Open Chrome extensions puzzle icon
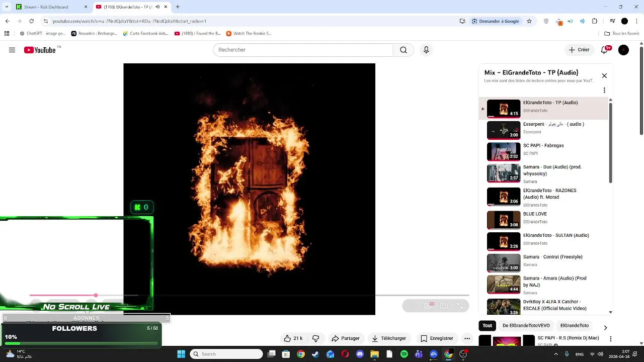The height and width of the screenshot is (362, 644). pyautogui.click(x=595, y=21)
